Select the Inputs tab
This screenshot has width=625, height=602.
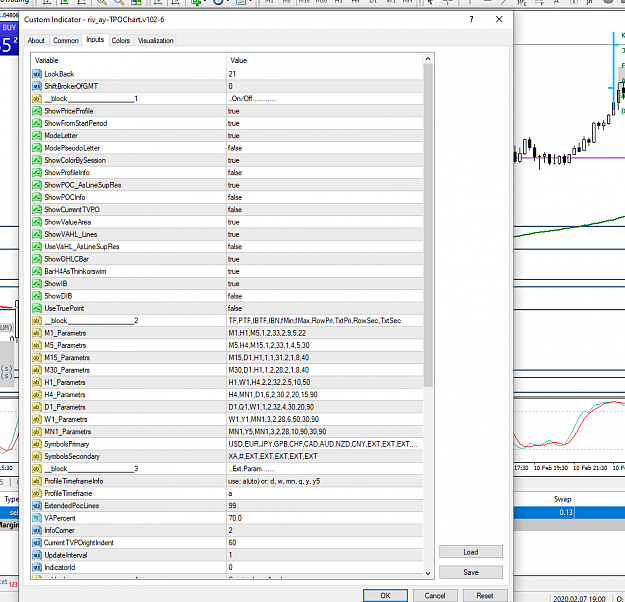(95, 39)
